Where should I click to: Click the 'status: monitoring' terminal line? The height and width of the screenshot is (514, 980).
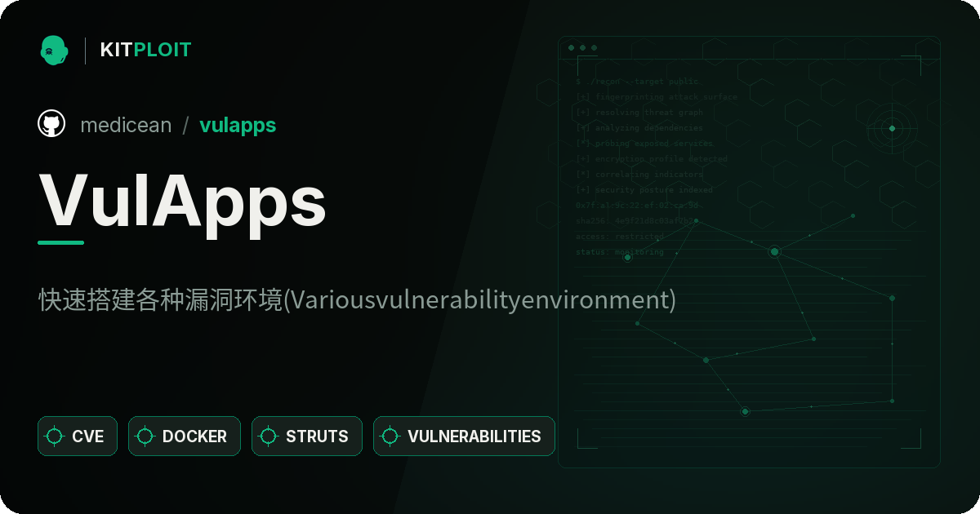[620, 252]
